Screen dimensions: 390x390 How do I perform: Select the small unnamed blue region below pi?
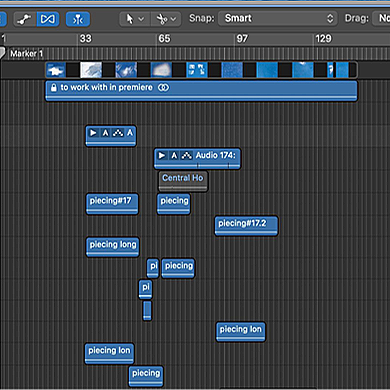(147, 310)
